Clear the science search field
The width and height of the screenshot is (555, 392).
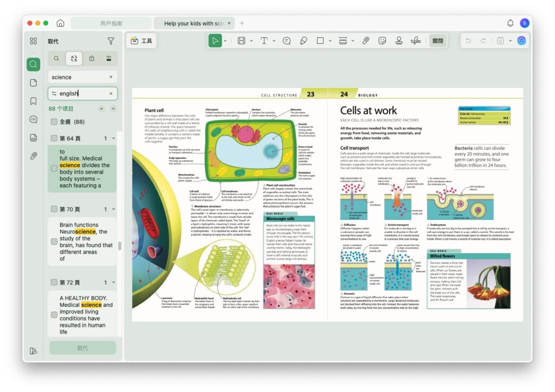[x=111, y=77]
